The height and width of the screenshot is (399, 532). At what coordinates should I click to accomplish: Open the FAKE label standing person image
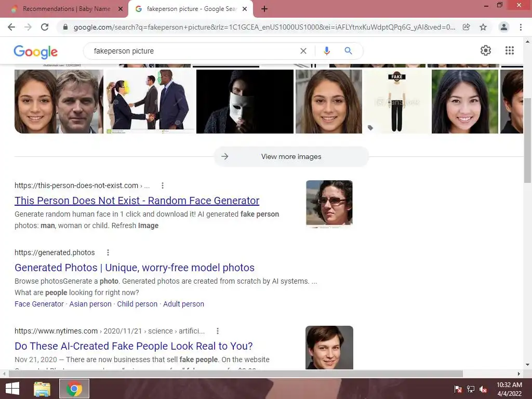coord(396,101)
